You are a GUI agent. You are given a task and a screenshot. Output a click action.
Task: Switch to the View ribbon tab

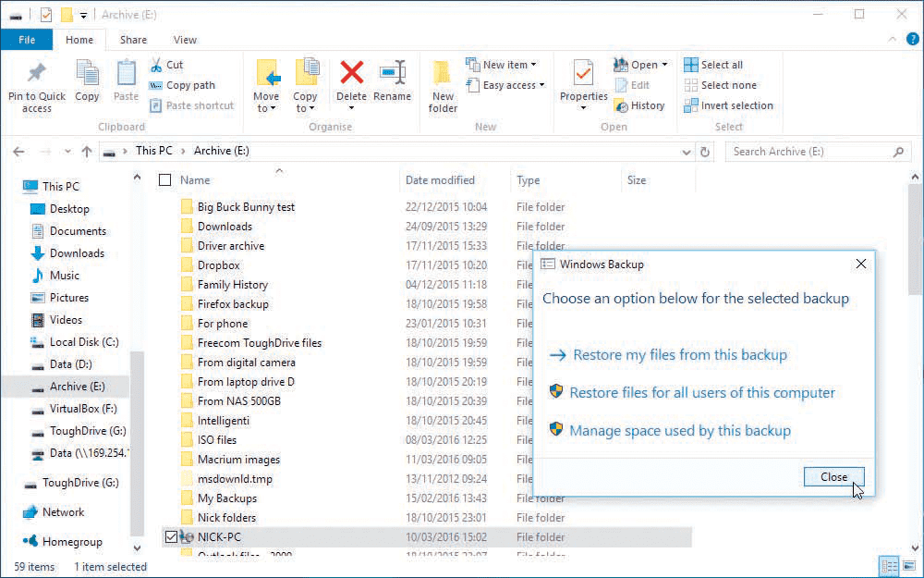pos(185,40)
